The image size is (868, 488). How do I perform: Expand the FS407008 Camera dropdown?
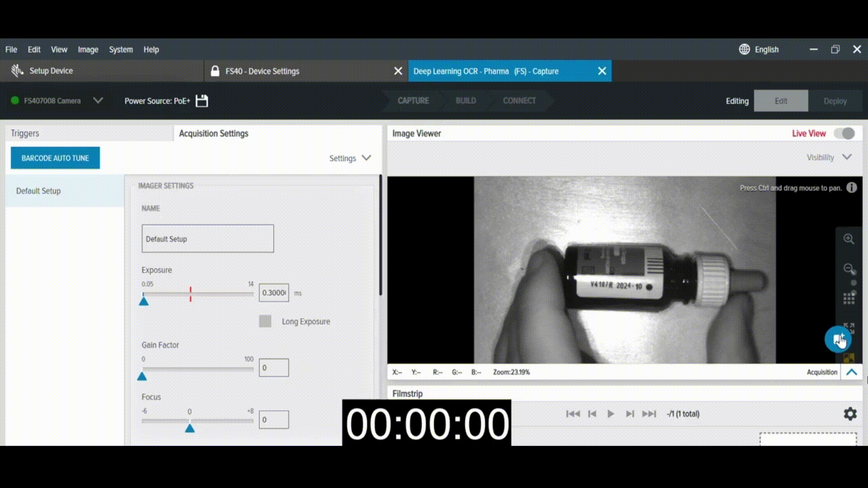pos(98,100)
